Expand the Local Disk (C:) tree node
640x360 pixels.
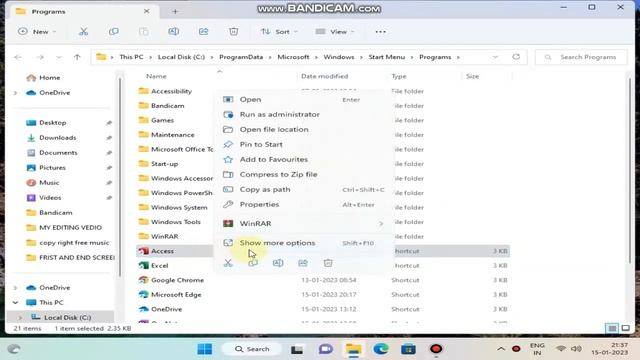pos(20,318)
